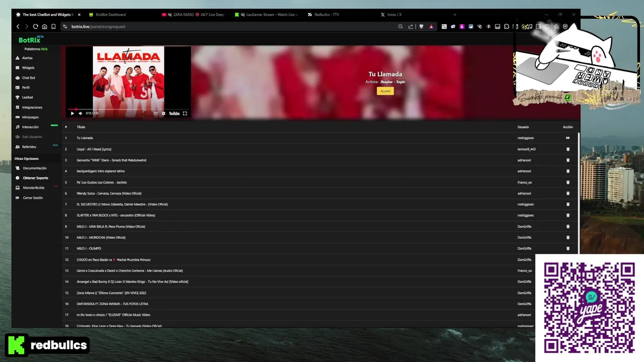
Task: Open Integraciones from the sidebar
Action: click(x=32, y=107)
